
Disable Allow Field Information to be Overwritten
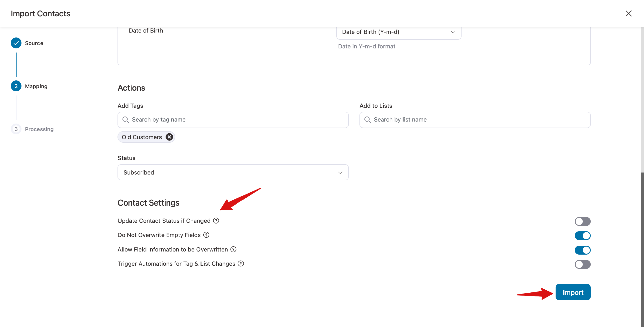point(583,250)
